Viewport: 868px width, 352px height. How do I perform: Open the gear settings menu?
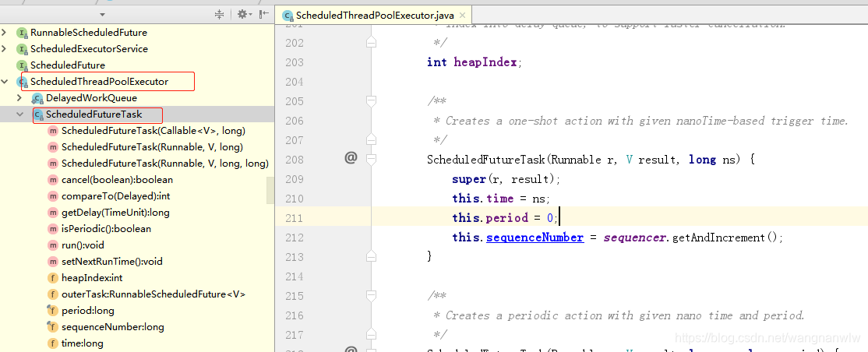pos(244,15)
